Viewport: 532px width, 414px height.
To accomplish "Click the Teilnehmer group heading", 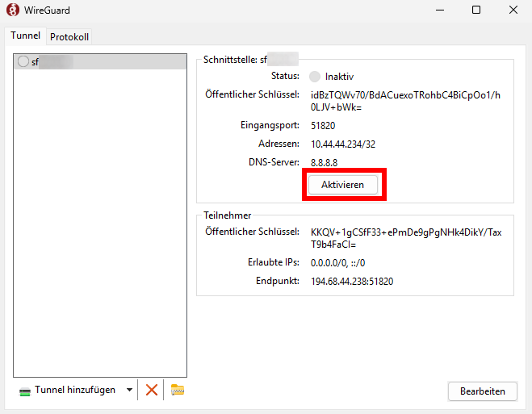I will [x=228, y=215].
